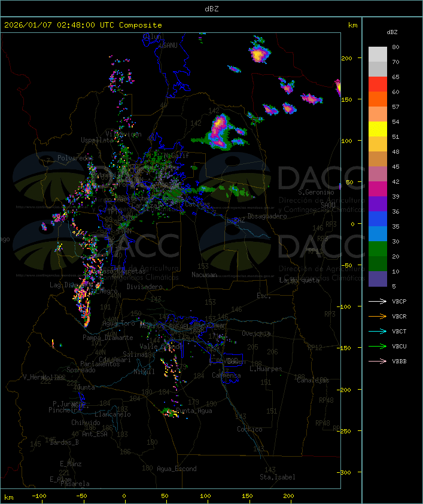The width and height of the screenshot is (423, 504).
Task: Pick the bottom purple 5-10 dBZ swatch
Action: click(378, 279)
